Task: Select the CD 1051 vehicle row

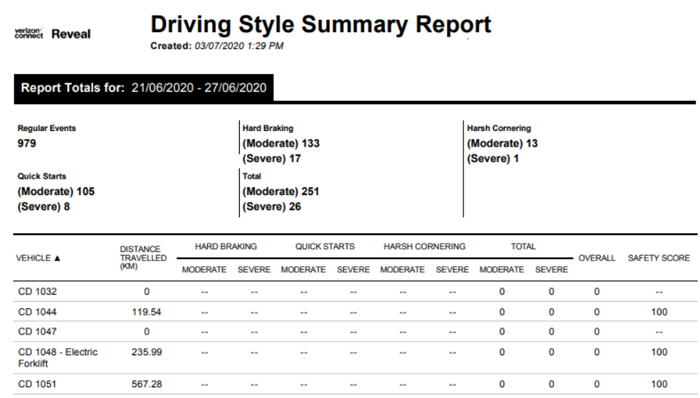Action: tap(355, 384)
